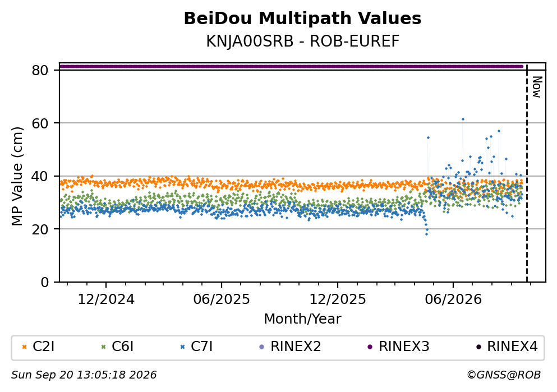
Task: Click the purple RINEX3 legend dot
Action: tap(370, 347)
